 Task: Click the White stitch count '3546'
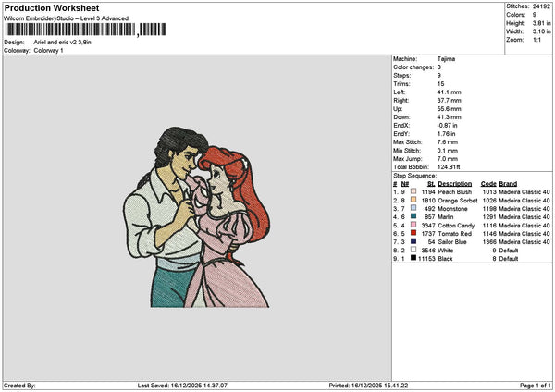[428, 251]
